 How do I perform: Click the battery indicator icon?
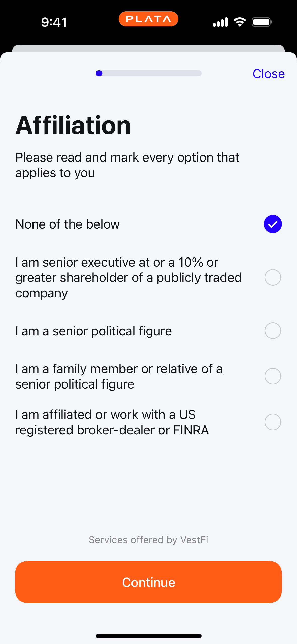click(262, 22)
